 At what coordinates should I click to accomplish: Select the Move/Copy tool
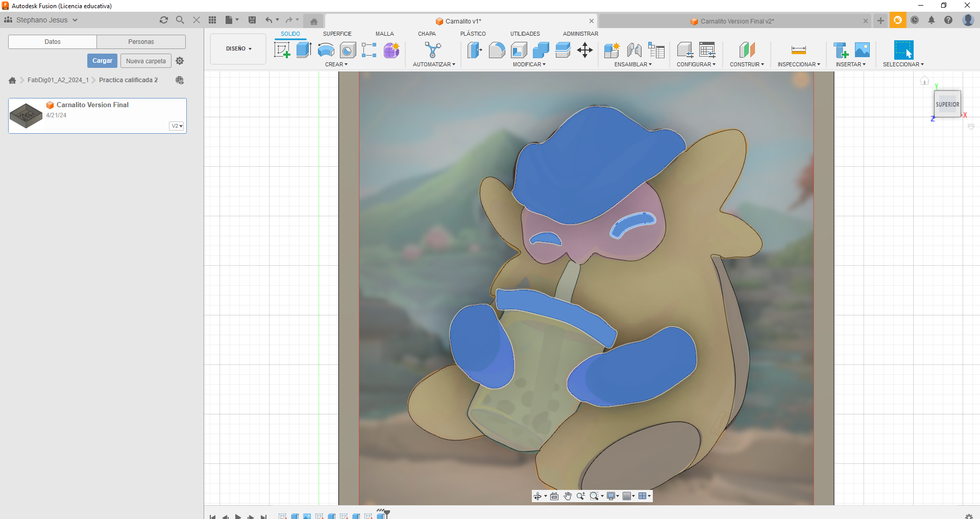[585, 50]
